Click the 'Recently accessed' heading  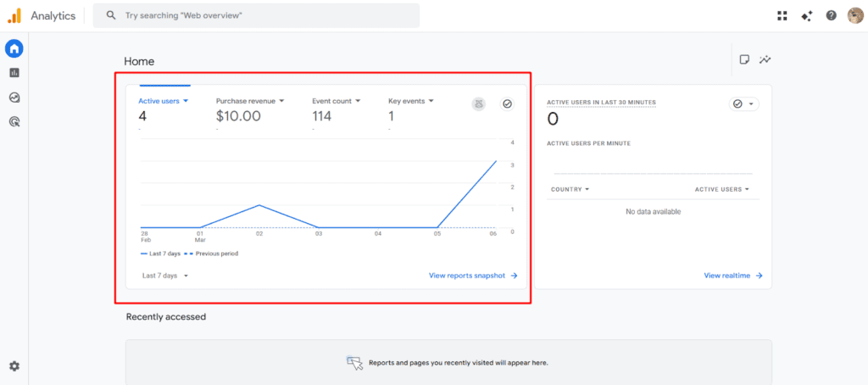166,317
